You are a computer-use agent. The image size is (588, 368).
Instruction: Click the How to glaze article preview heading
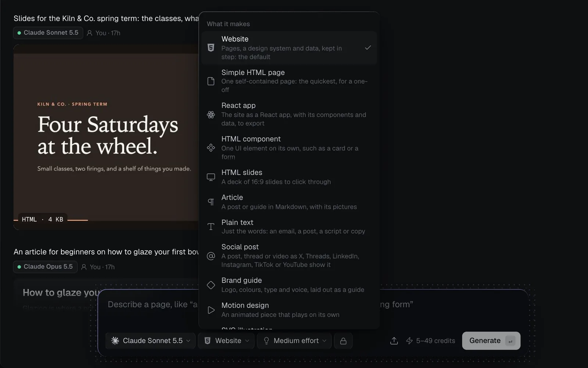pos(61,293)
